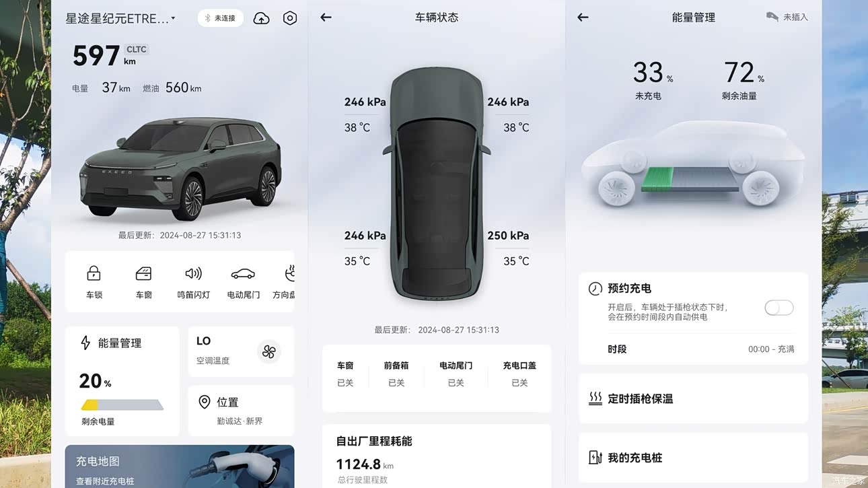The height and width of the screenshot is (488, 868).
Task: Go back from the 能量管理 screen
Action: [x=583, y=18]
